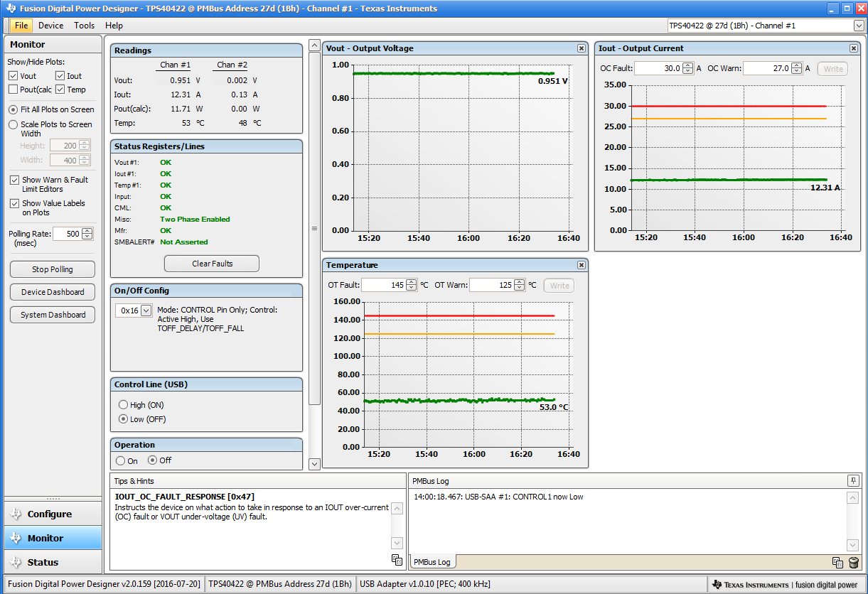Click the Polling Rate value field
Image resolution: width=868 pixels, height=594 pixels.
pyautogui.click(x=68, y=234)
